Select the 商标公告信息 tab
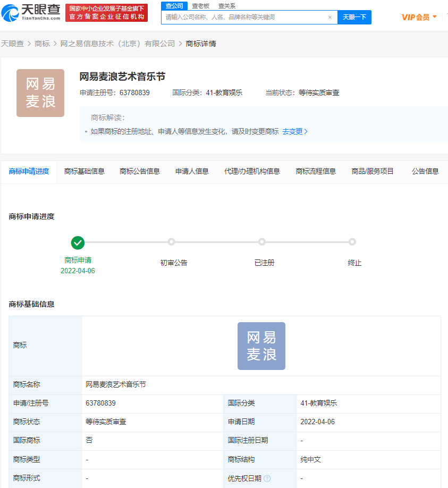Screen dimensions: 448x488 140,172
